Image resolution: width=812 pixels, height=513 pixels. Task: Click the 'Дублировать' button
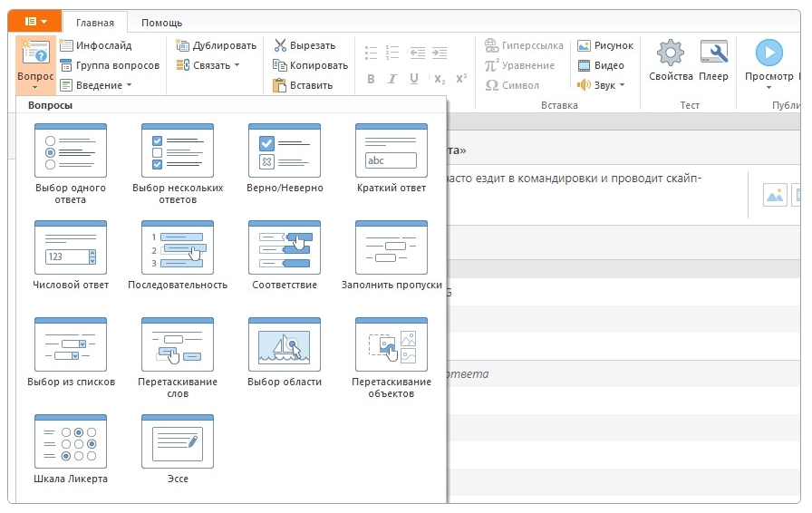[x=217, y=45]
